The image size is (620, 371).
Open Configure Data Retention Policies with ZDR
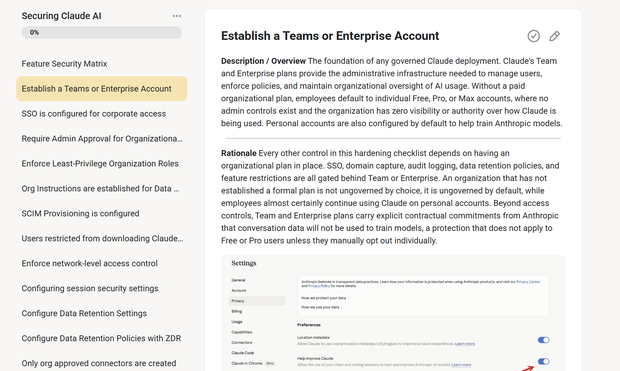[x=101, y=338]
